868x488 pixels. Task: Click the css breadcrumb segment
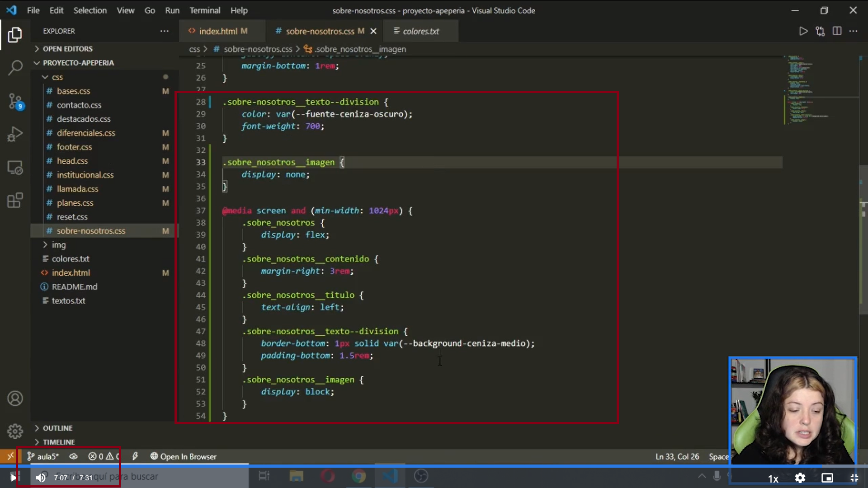(x=194, y=49)
